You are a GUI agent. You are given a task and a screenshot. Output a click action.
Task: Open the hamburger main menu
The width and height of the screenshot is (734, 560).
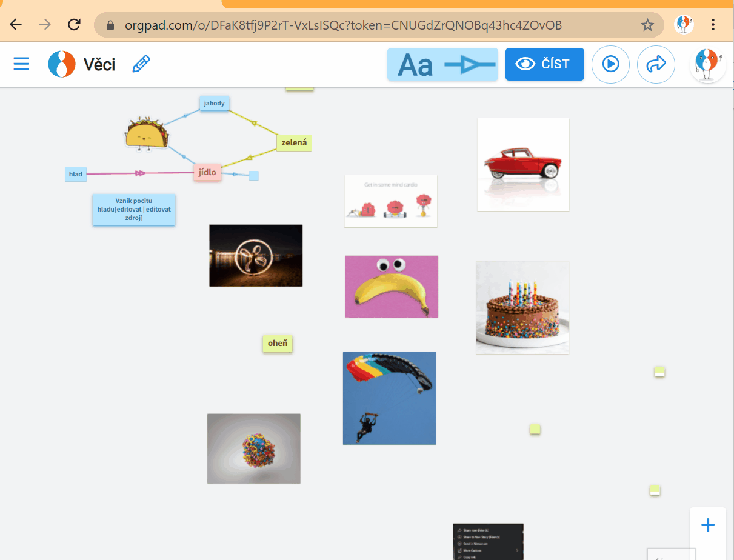pyautogui.click(x=21, y=64)
